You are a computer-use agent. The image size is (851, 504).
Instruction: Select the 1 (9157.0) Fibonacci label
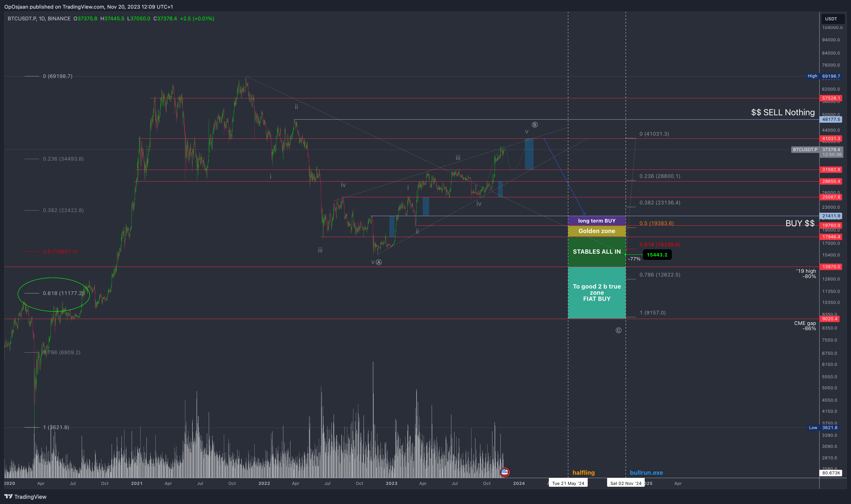(653, 313)
